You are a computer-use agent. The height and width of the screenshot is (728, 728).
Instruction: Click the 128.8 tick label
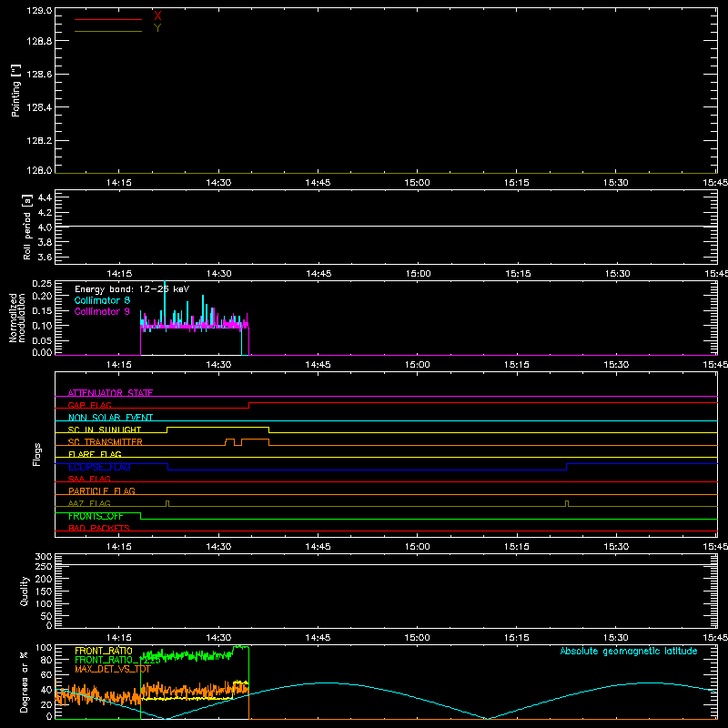(39, 41)
